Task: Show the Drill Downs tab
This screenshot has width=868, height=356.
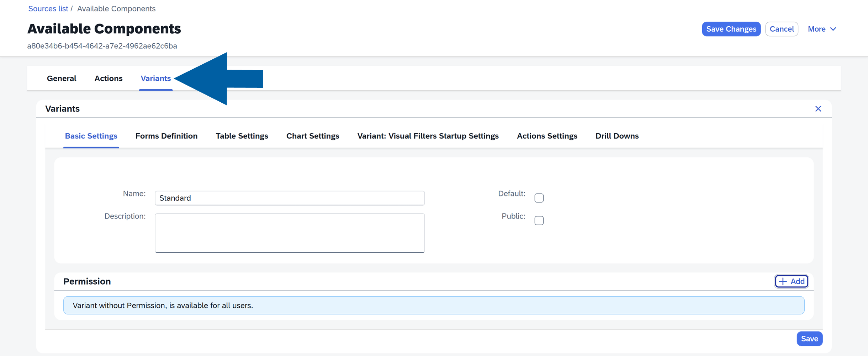Action: click(x=617, y=136)
